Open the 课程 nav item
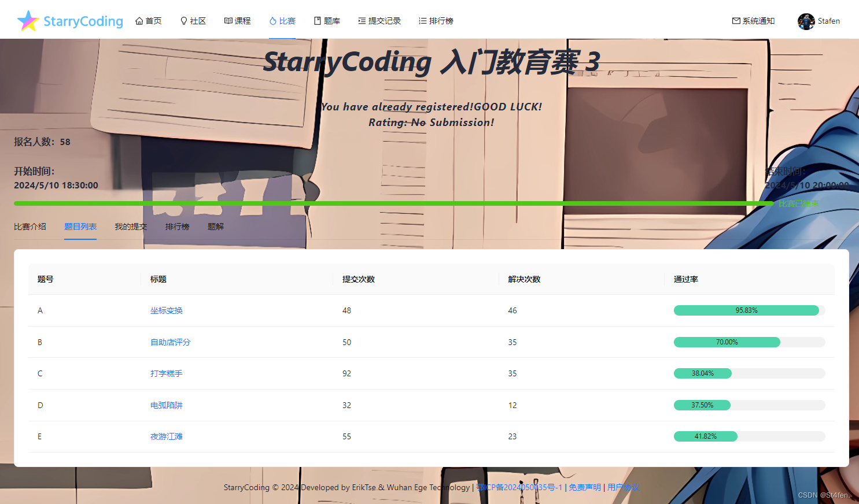The width and height of the screenshot is (859, 504). 238,21
